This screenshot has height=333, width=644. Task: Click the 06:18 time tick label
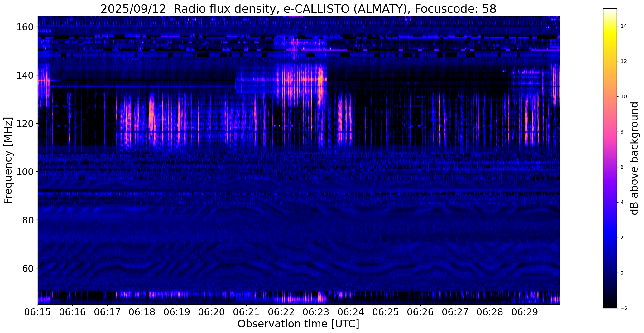click(142, 312)
